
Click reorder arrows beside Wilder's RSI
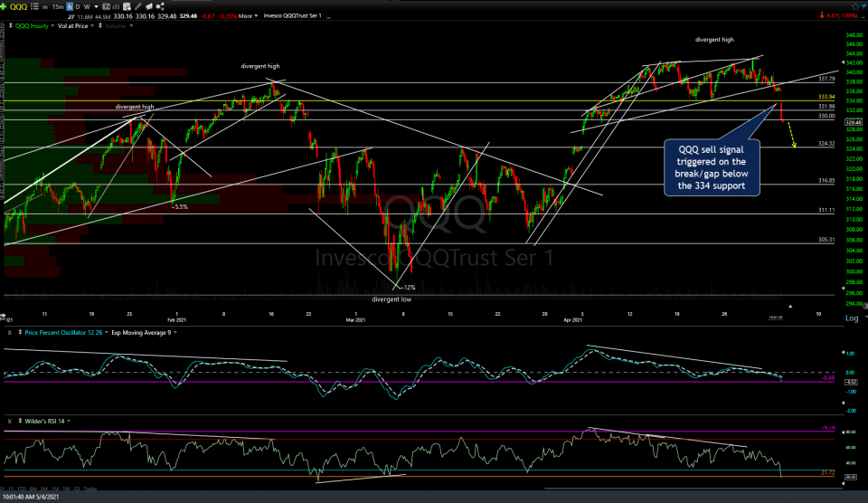point(20,421)
